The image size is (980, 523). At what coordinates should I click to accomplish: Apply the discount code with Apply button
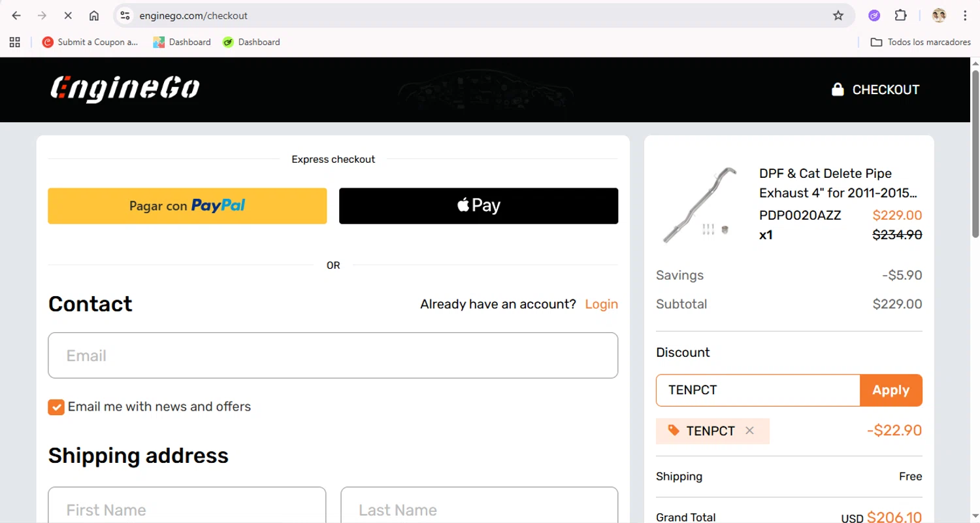tap(891, 390)
